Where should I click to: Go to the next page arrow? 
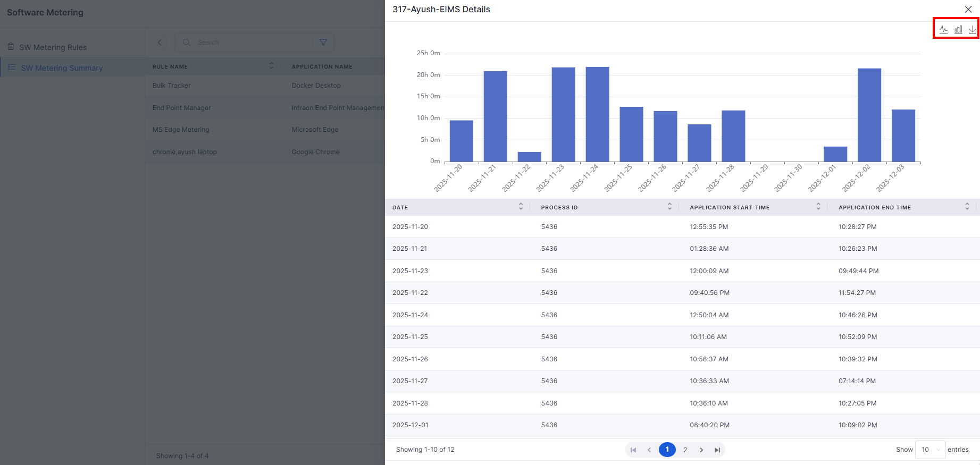tap(701, 450)
